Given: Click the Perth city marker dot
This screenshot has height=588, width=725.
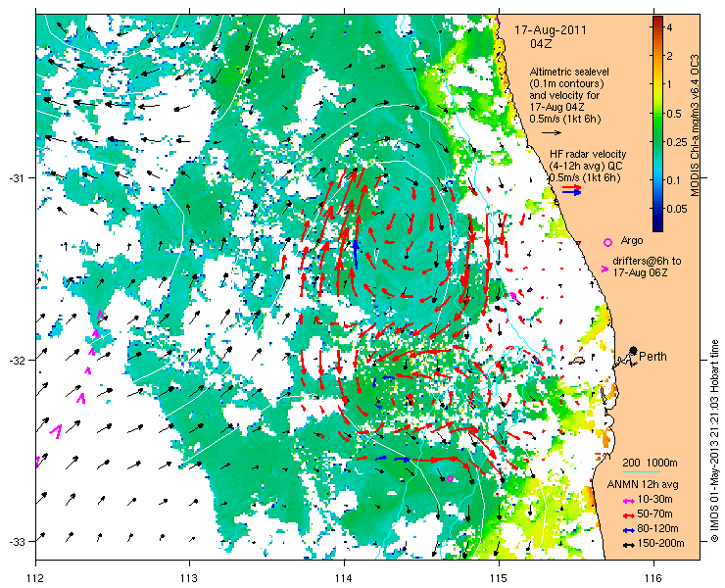Looking at the screenshot, I should coord(633,350).
